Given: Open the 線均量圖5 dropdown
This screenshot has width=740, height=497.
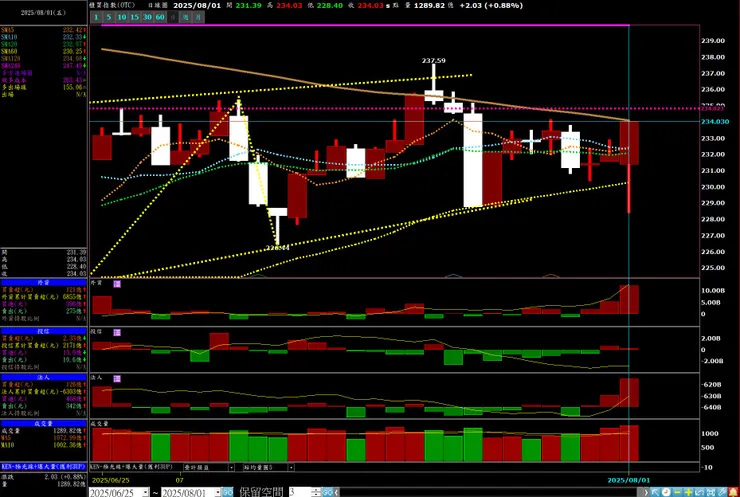Looking at the screenshot, I should pos(291,467).
